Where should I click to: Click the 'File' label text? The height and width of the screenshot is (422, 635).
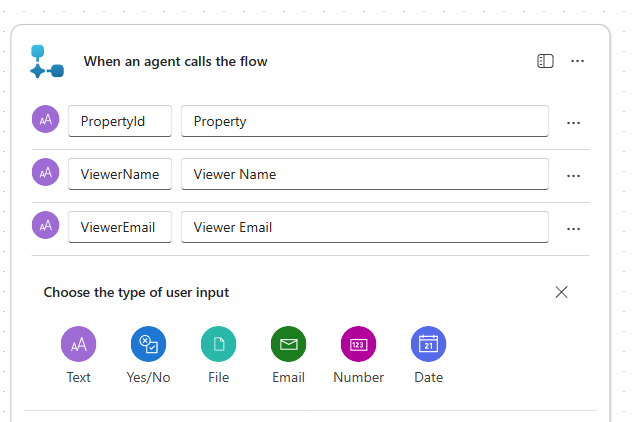[x=219, y=377]
